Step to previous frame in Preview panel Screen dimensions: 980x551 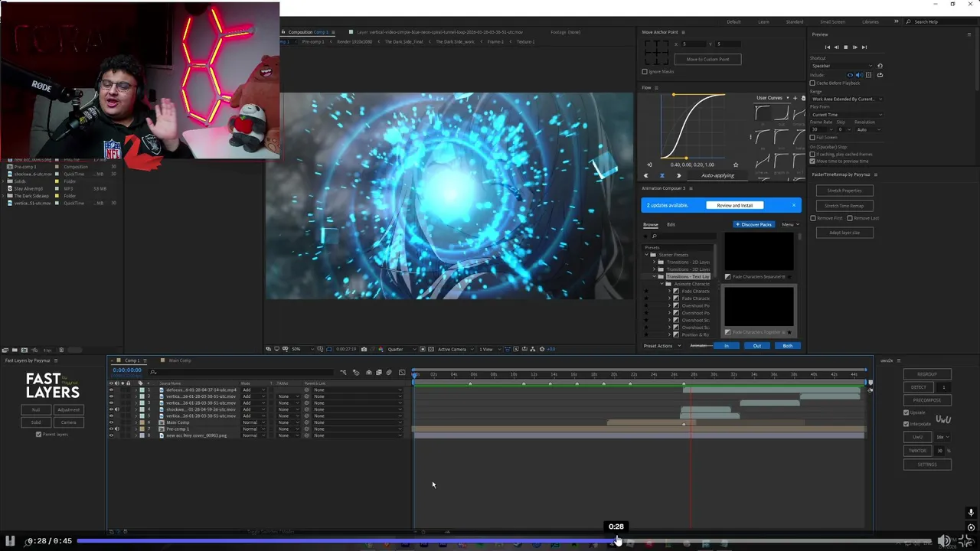[837, 47]
